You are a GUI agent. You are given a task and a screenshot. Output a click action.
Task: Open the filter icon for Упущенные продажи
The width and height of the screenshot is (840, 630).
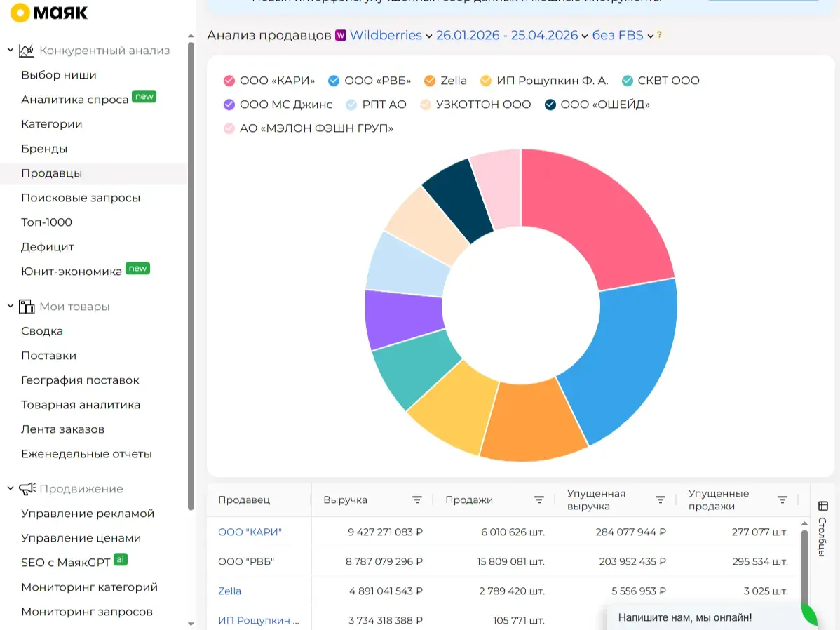coord(782,500)
